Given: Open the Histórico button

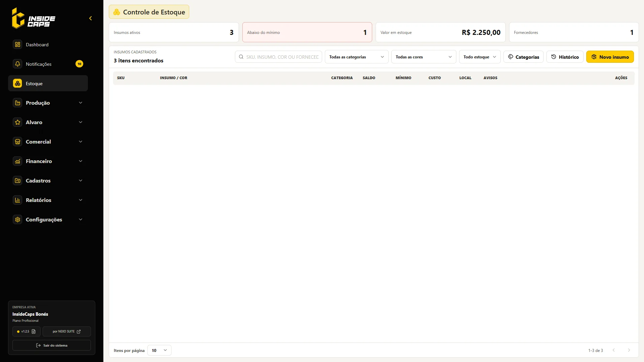Looking at the screenshot, I should point(565,57).
